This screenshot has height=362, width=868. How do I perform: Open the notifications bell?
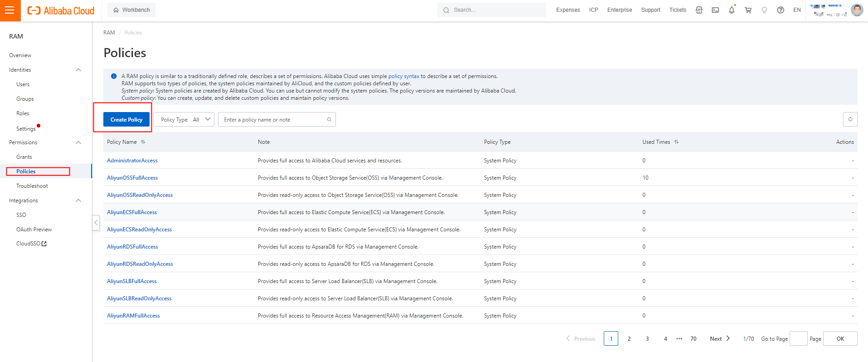pyautogui.click(x=732, y=10)
